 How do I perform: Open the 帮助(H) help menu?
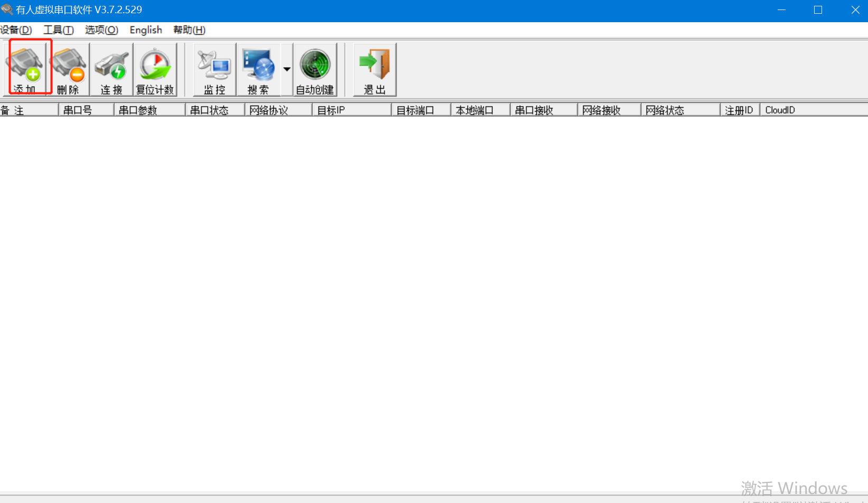(x=189, y=30)
